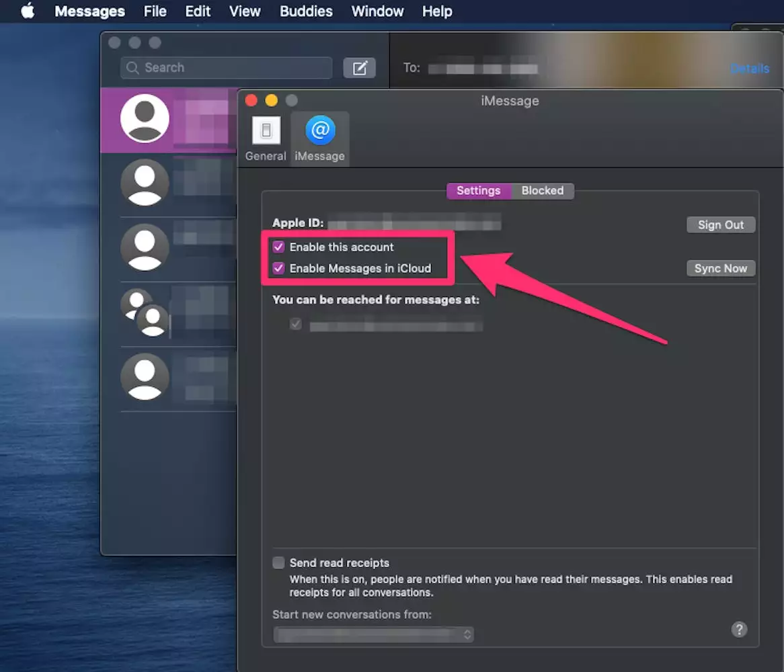784x672 pixels.
Task: Close the iMessage preferences window
Action: 251,100
